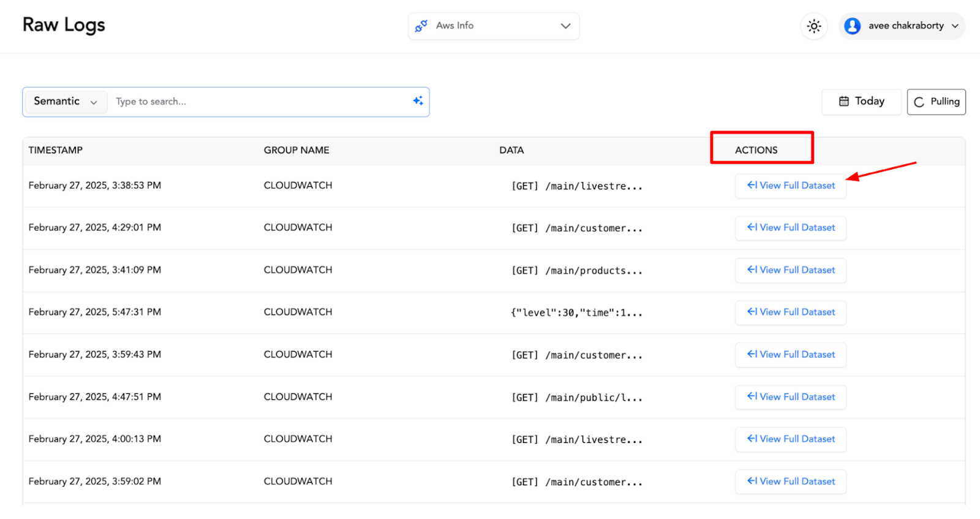Viewport: 980px width, 519px height.
Task: Click /main/customer... data in 3:59:43 PM row
Action: (x=577, y=355)
